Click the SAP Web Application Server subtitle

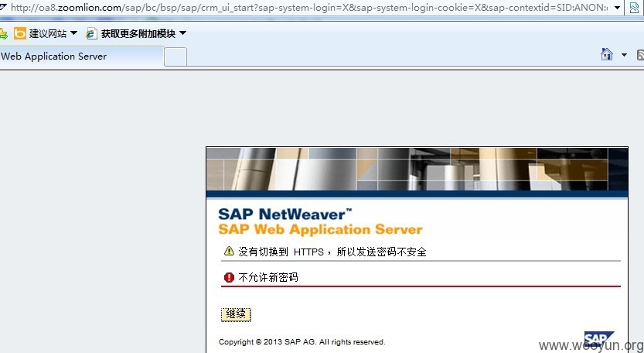click(320, 230)
